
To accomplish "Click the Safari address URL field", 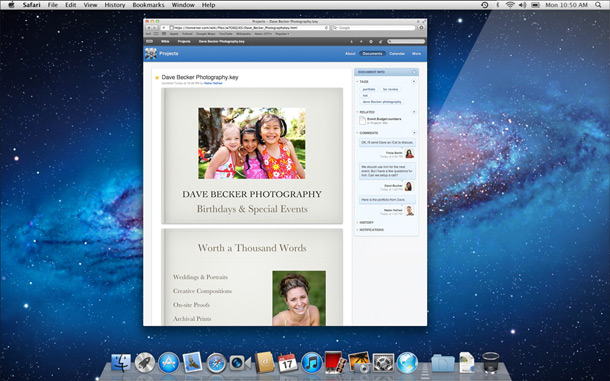I will 249,28.
